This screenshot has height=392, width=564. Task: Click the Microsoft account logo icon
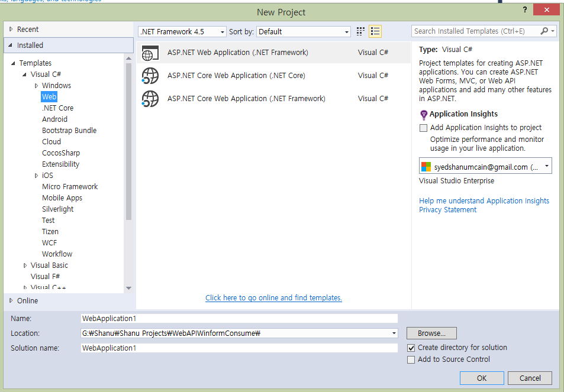pos(426,167)
